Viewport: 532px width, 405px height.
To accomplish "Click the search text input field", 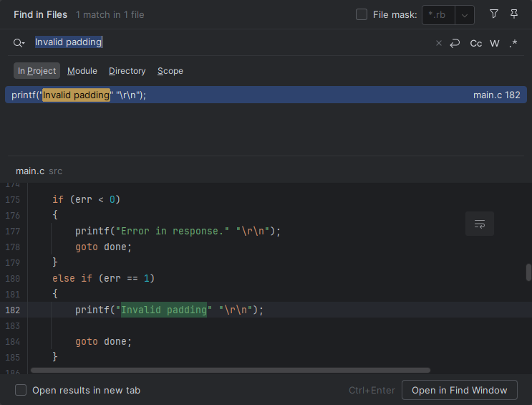I will pyautogui.click(x=229, y=42).
